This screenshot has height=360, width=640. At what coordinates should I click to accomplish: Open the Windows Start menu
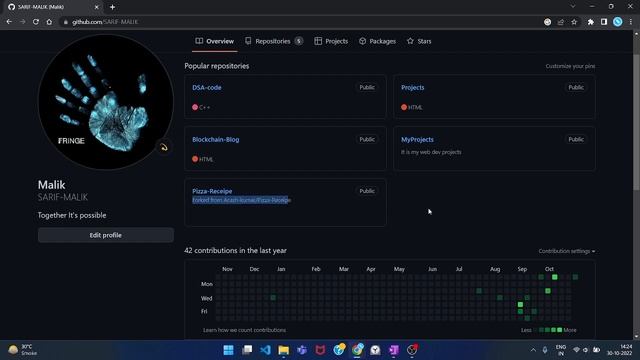pyautogui.click(x=229, y=350)
